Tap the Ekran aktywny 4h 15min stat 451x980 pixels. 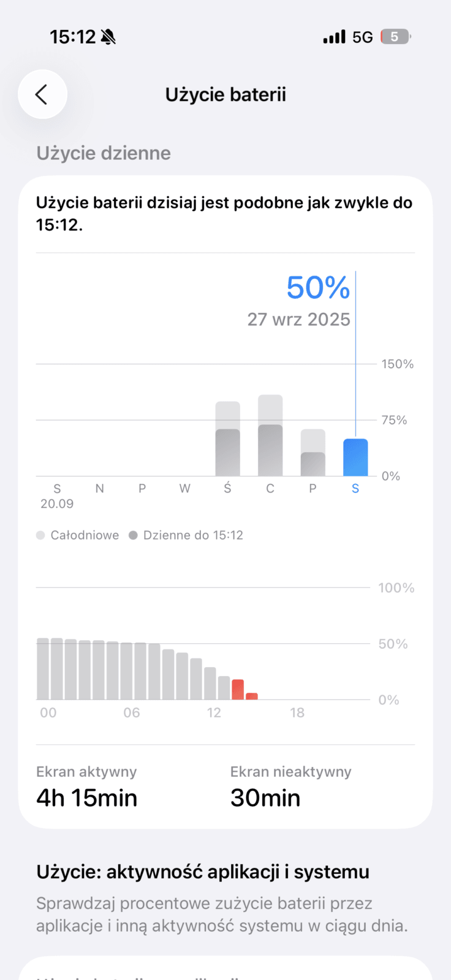point(87,787)
